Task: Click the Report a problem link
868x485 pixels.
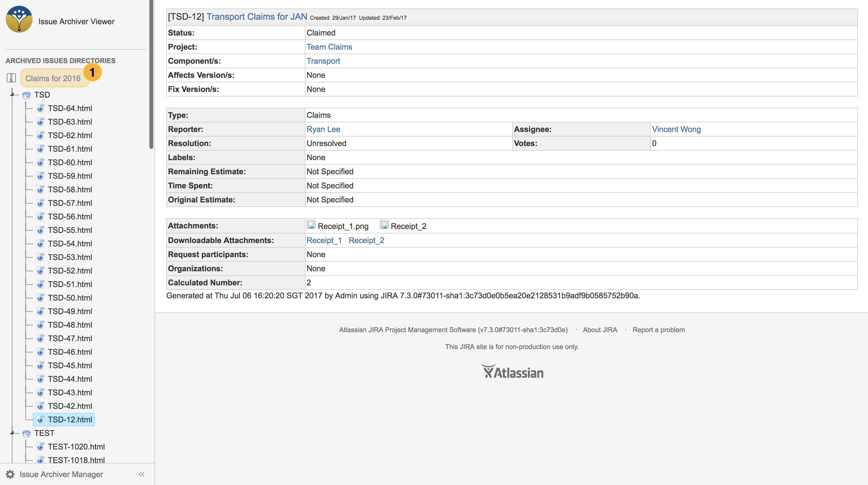Action: pos(658,330)
